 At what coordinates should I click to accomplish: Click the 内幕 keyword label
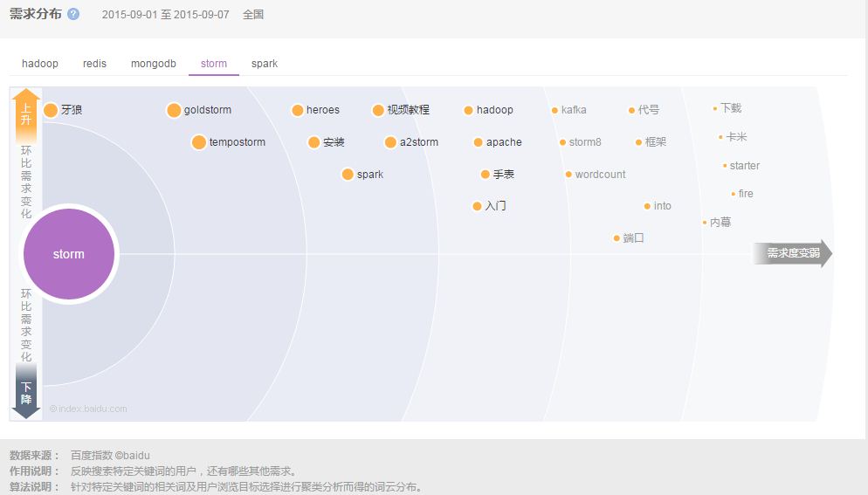[720, 222]
